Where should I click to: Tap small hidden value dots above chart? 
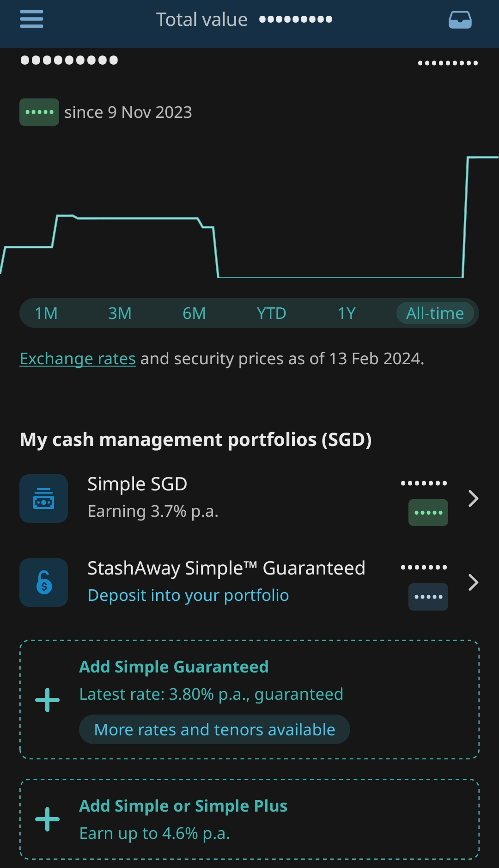click(448, 63)
